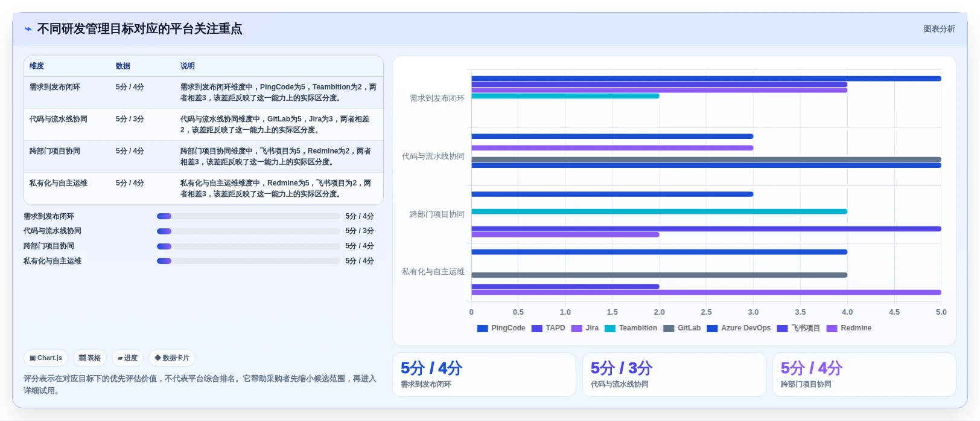Click 5分 / 3分 value in the table

[x=130, y=119]
